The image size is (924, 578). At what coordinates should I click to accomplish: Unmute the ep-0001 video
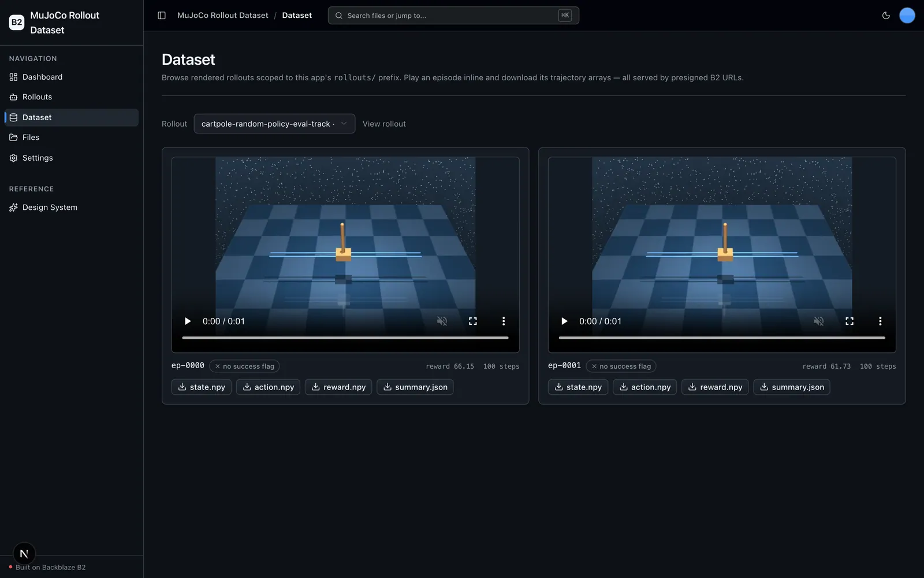[x=818, y=321]
